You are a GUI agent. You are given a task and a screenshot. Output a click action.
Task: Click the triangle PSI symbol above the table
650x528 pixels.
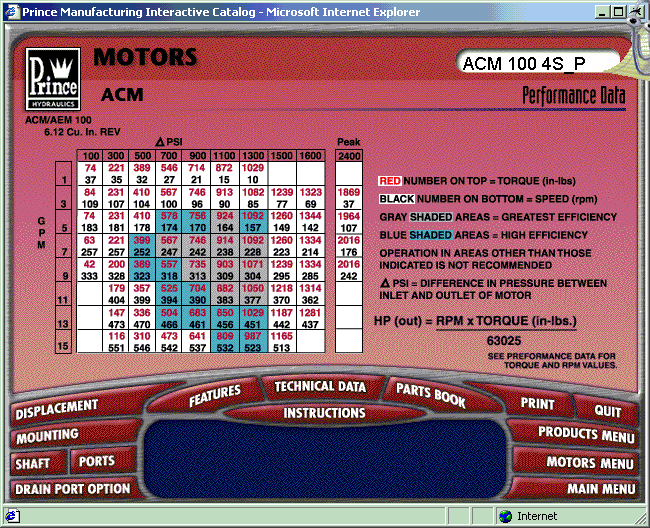click(161, 142)
